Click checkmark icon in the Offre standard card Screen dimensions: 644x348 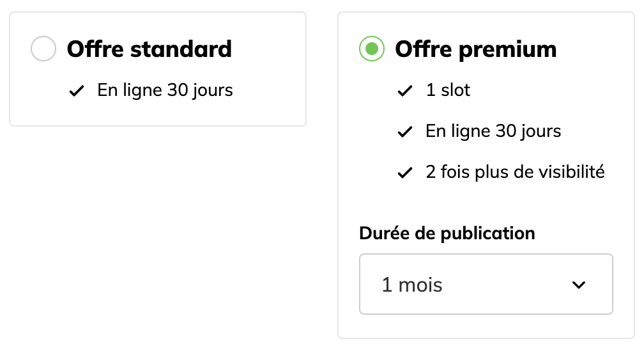click(x=77, y=91)
